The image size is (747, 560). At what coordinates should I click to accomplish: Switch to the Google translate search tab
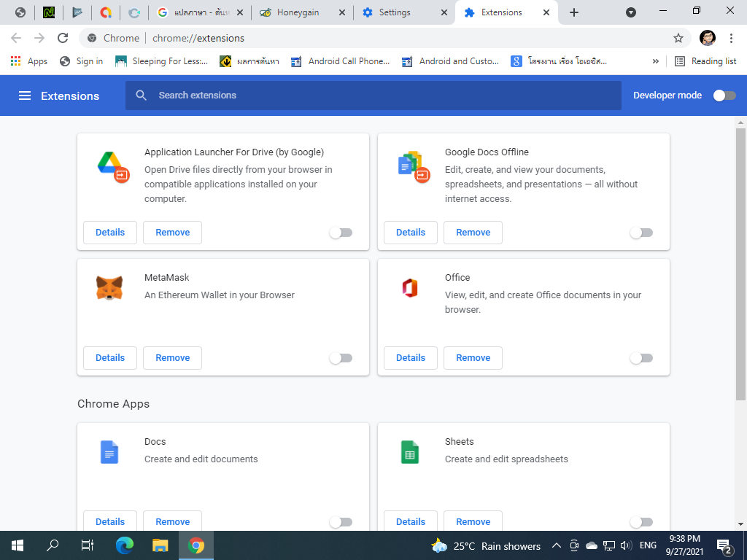click(201, 12)
